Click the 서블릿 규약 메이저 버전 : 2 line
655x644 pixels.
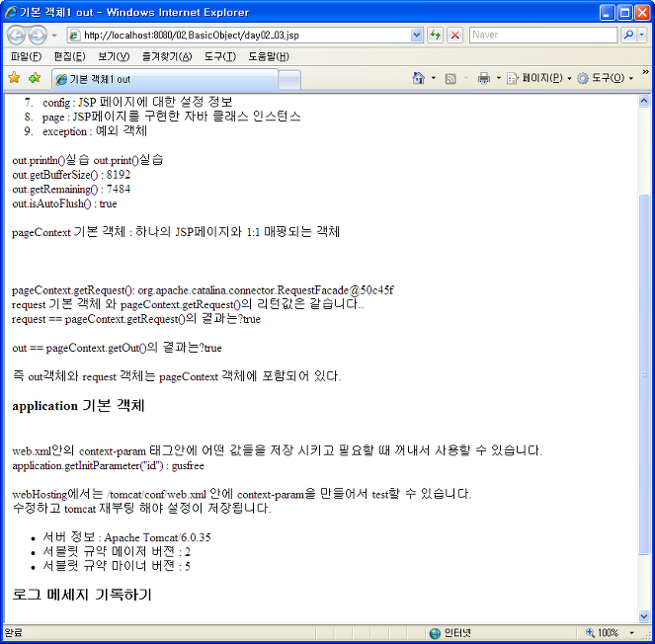pos(117,552)
